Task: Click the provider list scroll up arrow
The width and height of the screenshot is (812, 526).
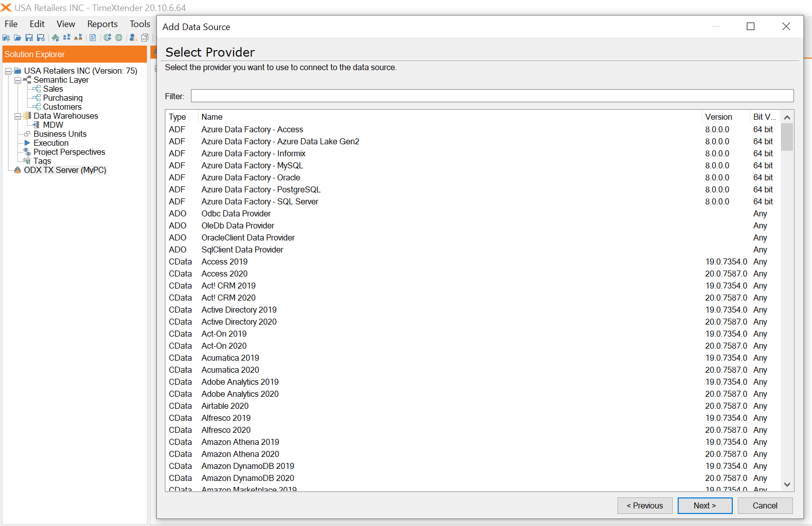Action: tap(787, 117)
